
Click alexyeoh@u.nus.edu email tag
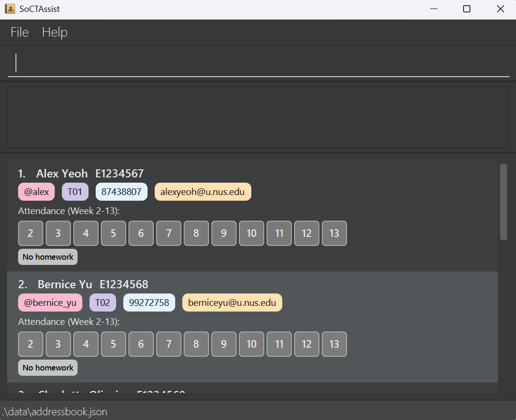coord(203,192)
